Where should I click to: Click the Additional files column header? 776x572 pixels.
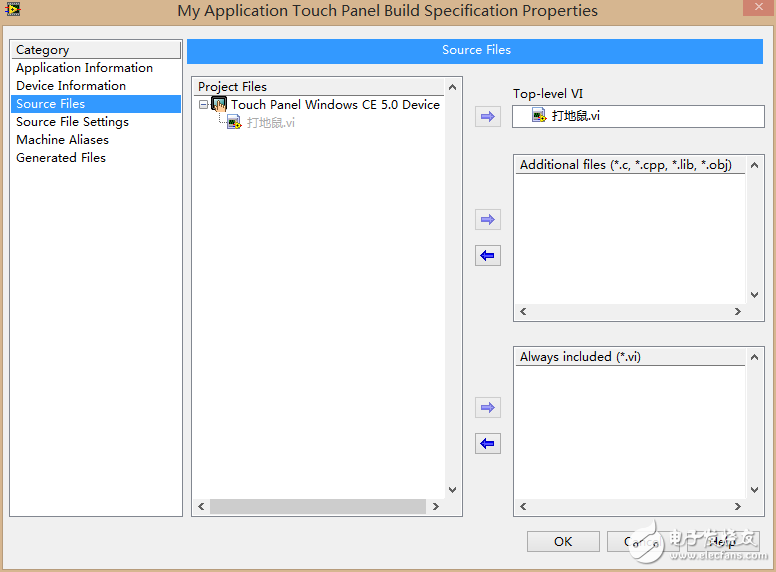(x=630, y=165)
